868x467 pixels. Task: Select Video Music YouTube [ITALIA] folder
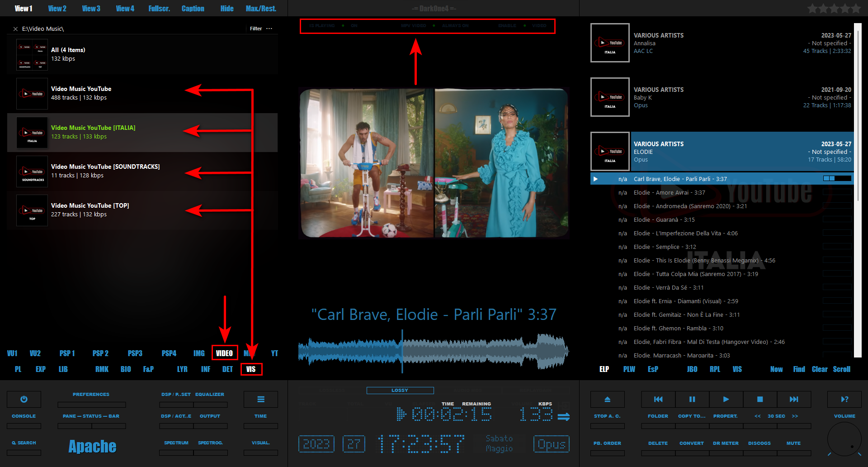click(x=142, y=133)
